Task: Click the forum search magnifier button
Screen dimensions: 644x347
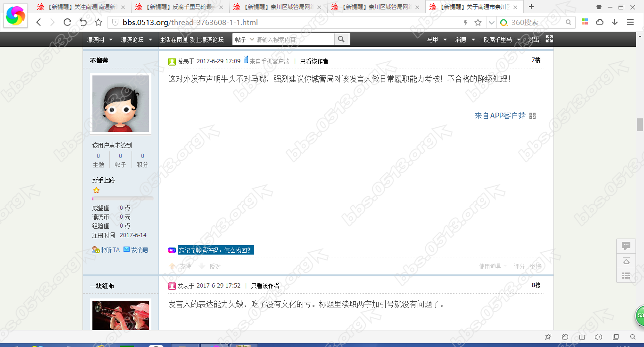Action: 342,40
